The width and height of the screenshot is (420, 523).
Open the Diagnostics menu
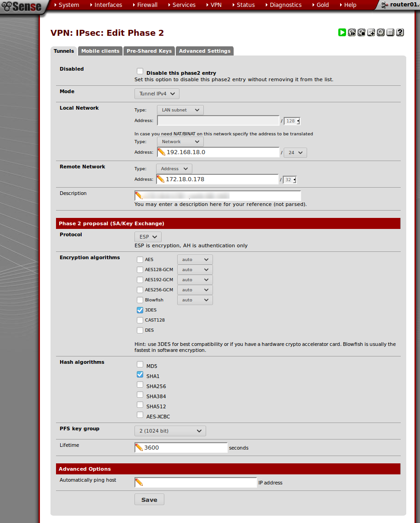[283, 5]
